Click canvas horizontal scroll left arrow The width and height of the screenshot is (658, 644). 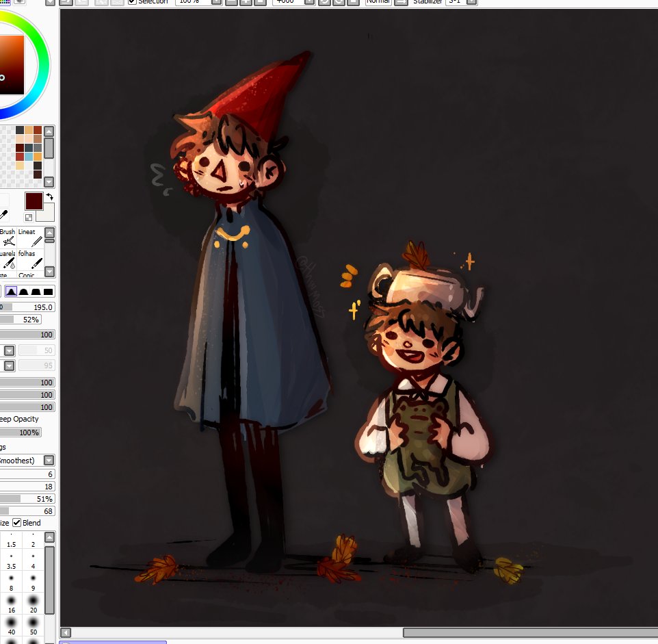point(66,632)
